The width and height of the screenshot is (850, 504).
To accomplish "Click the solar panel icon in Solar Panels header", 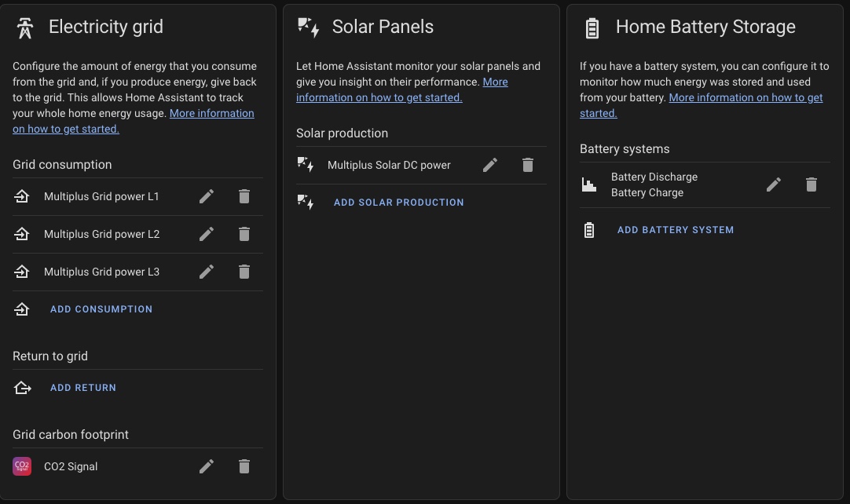I will pos(308,26).
